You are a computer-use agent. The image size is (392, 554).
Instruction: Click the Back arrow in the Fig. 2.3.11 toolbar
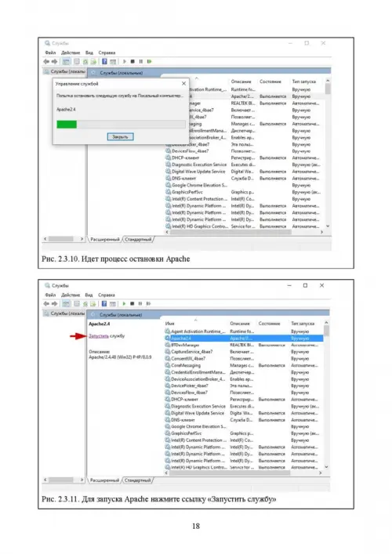46,303
